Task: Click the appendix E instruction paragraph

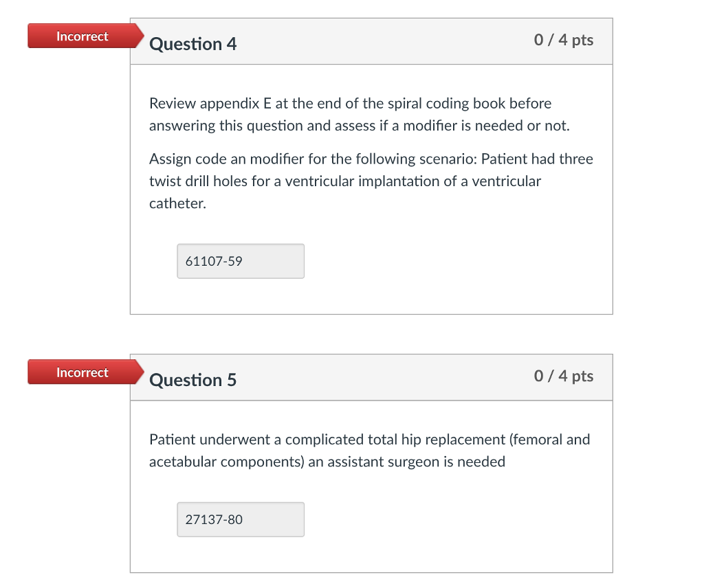Action: point(350,114)
